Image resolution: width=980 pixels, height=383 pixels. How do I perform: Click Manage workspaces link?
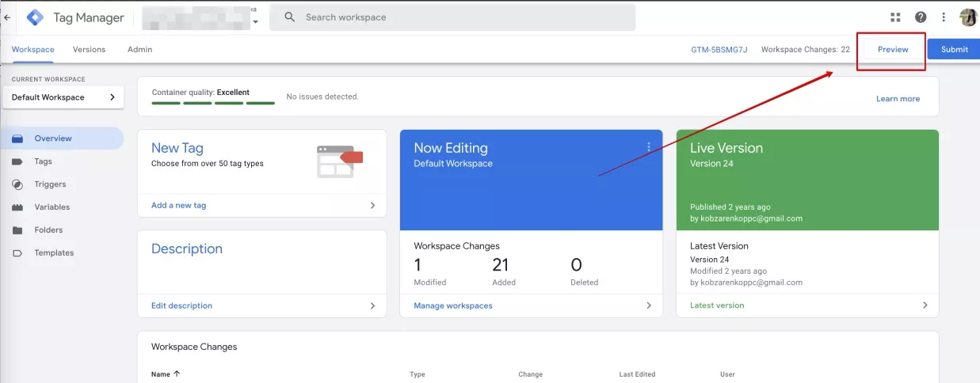[x=453, y=305]
